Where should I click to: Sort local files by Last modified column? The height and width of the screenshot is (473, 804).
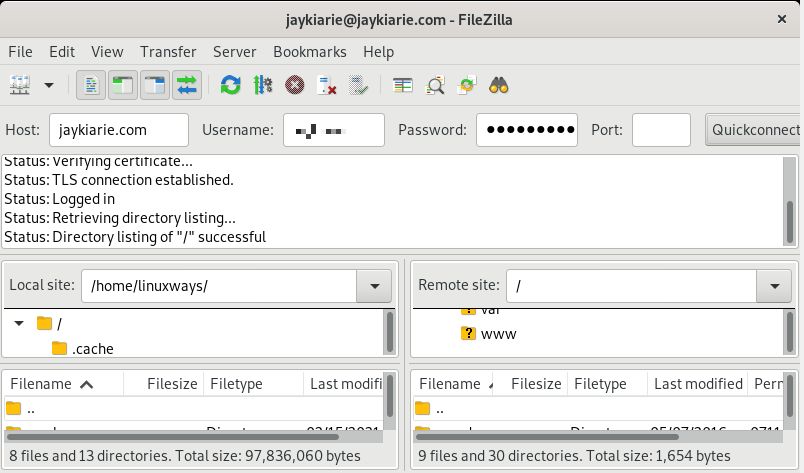click(x=344, y=384)
